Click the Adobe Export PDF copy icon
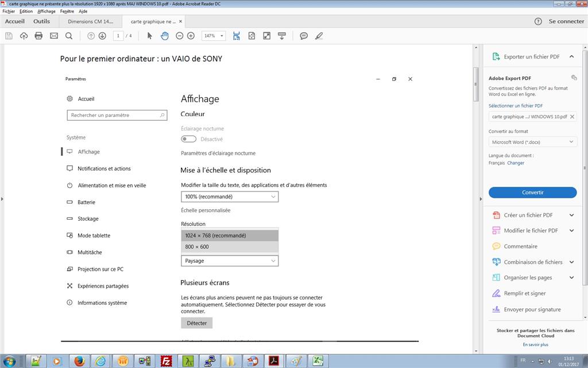588x368 pixels. click(574, 78)
